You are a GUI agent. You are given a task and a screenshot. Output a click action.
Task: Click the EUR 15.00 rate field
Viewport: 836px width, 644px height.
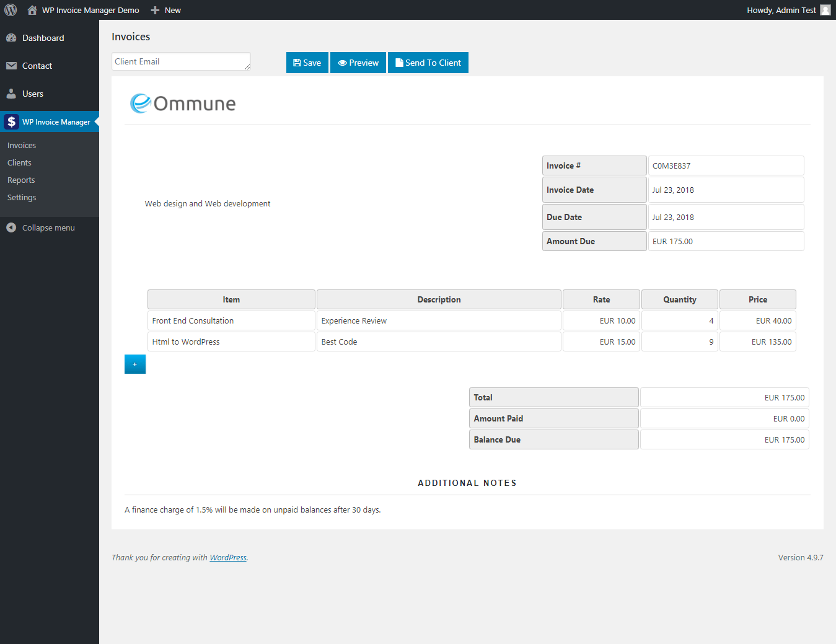click(x=601, y=342)
